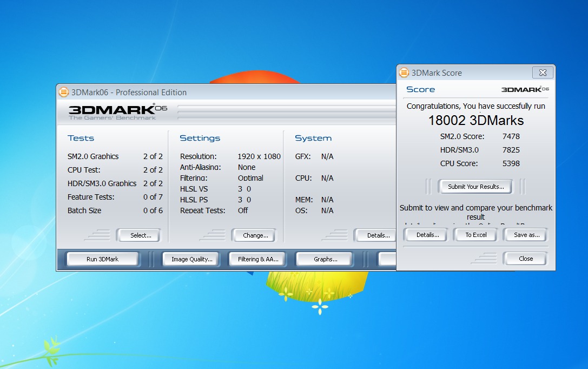Open Filtering & AA... tool
Screen dimensions: 588x369
point(258,259)
